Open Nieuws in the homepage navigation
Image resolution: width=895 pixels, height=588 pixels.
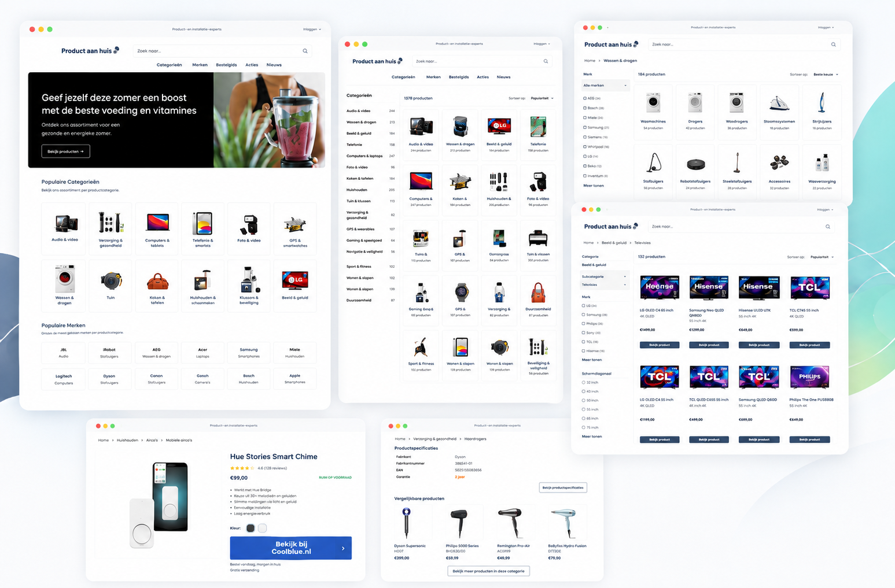274,65
